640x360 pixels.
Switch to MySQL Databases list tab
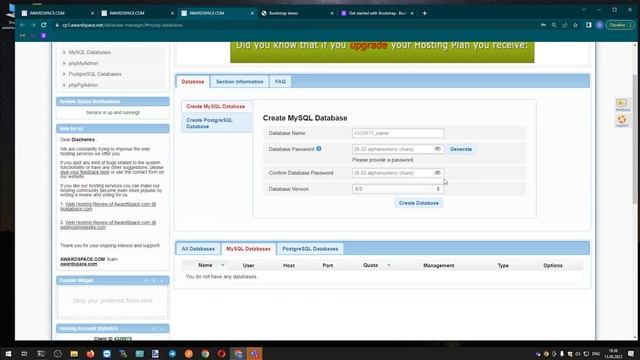(x=248, y=249)
